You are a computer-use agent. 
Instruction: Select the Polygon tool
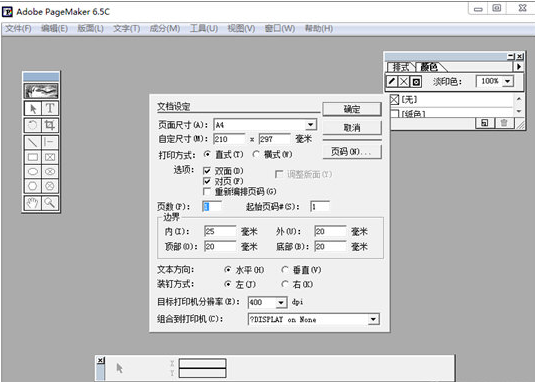[33, 186]
